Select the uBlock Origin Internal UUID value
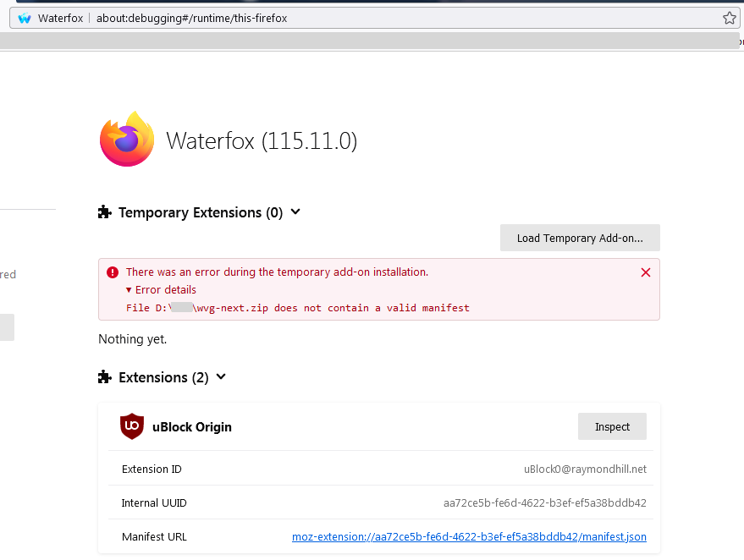Viewport: 744px width, 560px height. pyautogui.click(x=544, y=502)
